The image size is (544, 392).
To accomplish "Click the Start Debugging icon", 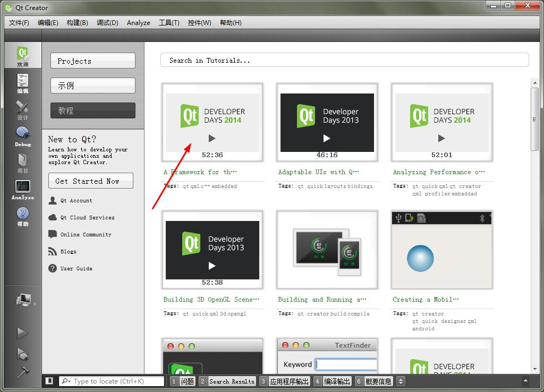I will coord(22,353).
